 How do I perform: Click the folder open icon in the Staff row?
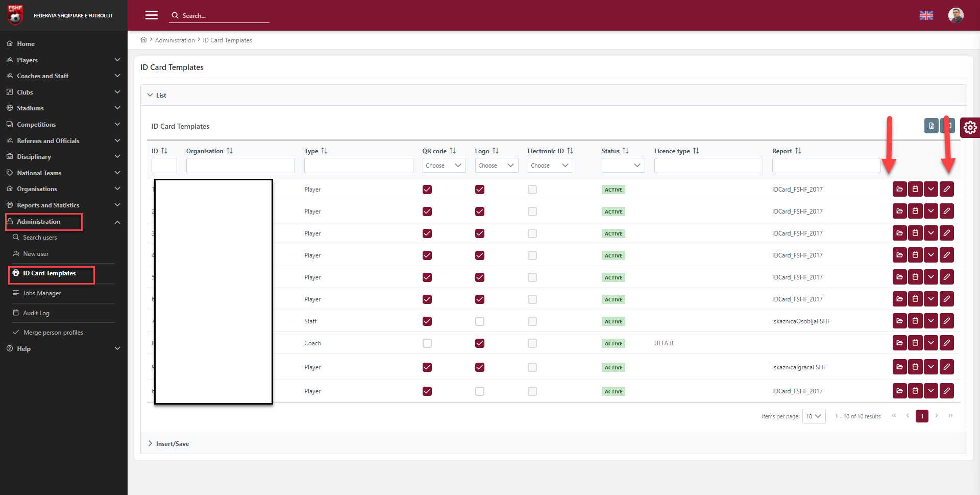click(x=899, y=321)
